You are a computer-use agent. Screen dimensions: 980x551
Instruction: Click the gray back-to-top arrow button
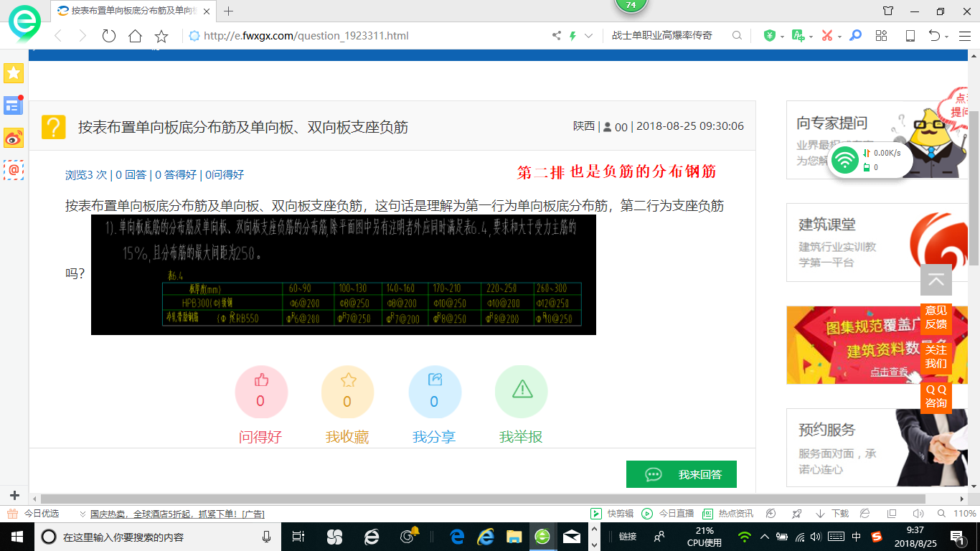936,280
